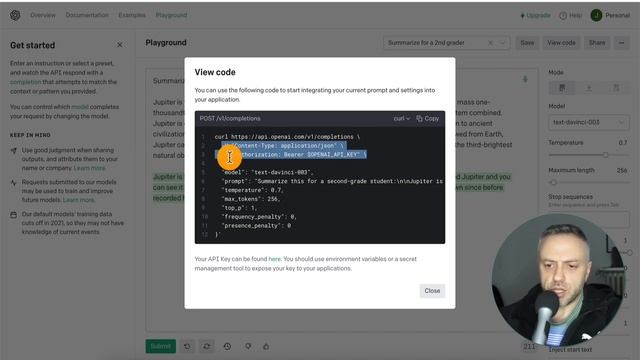Click the View code button in the toolbar
Image resolution: width=640 pixels, height=360 pixels.
(x=561, y=43)
